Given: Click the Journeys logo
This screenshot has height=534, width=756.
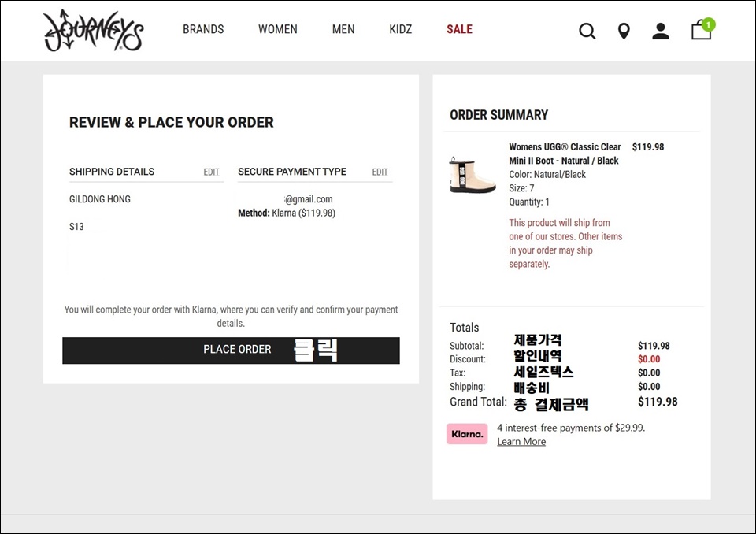Looking at the screenshot, I should click(93, 31).
